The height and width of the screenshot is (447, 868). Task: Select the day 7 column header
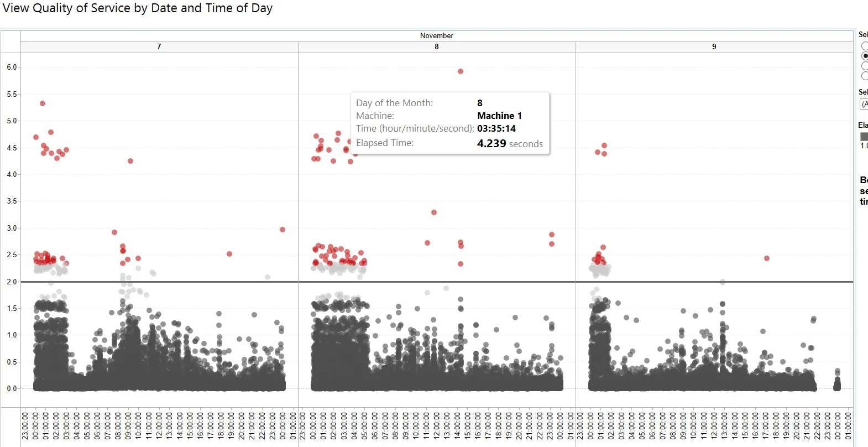click(x=159, y=47)
